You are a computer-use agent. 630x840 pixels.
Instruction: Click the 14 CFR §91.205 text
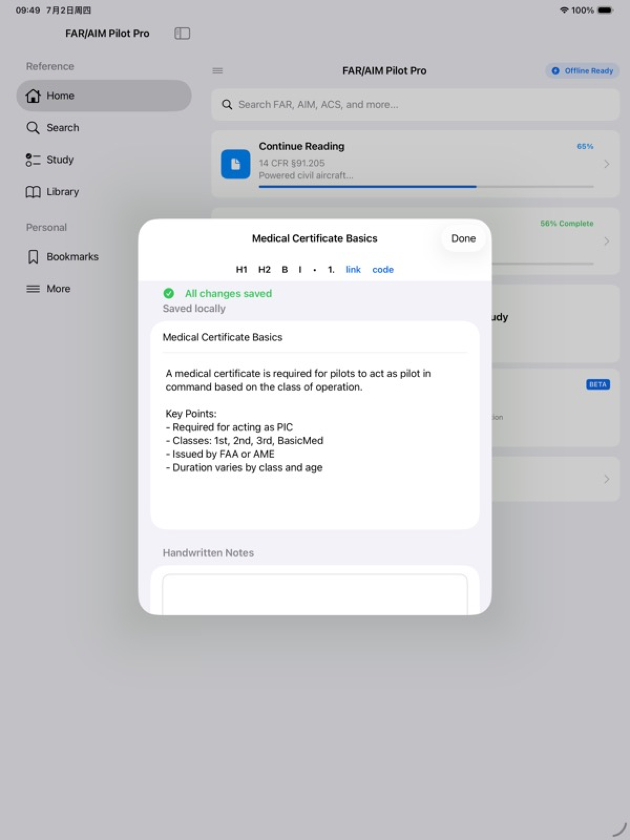(x=292, y=163)
